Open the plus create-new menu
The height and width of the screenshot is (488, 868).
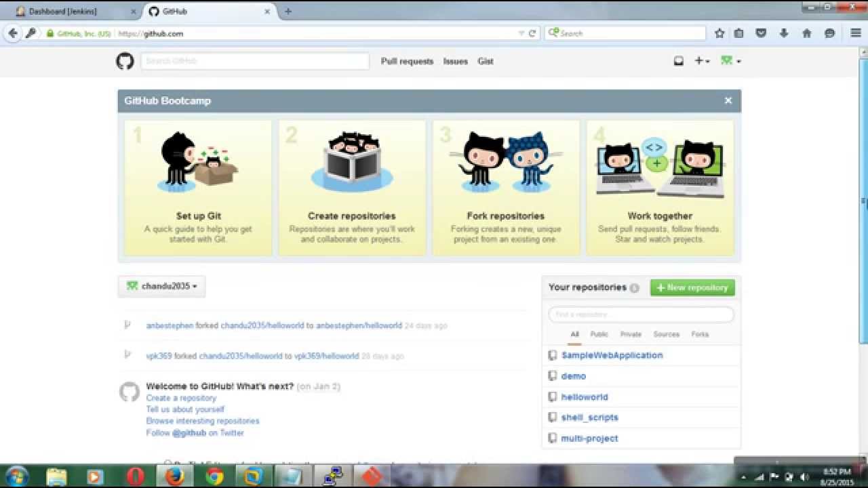(702, 61)
